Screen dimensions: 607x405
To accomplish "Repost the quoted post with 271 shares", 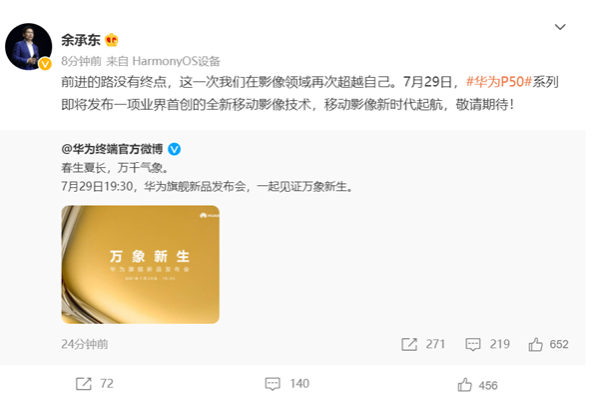I will point(423,344).
